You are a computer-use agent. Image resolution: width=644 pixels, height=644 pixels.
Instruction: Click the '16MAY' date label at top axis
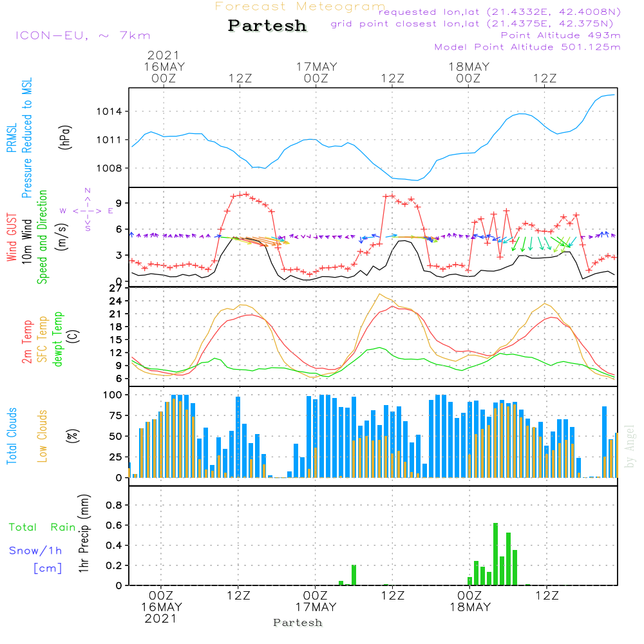164,66
